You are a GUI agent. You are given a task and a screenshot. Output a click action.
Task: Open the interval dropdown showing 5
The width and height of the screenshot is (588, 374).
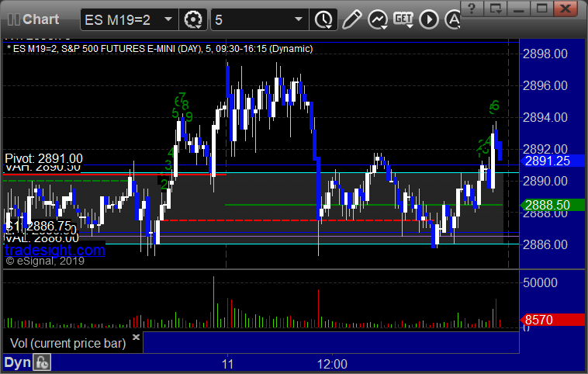299,19
